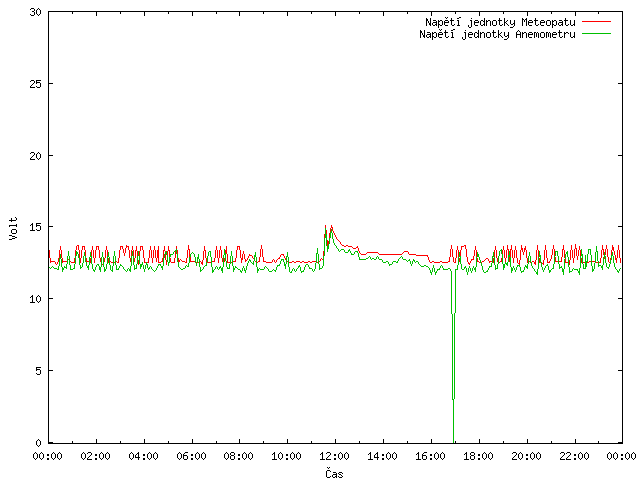Image resolution: width=640 pixels, height=480 pixels.
Task: Click the 04:00 time label
Action: point(143,456)
